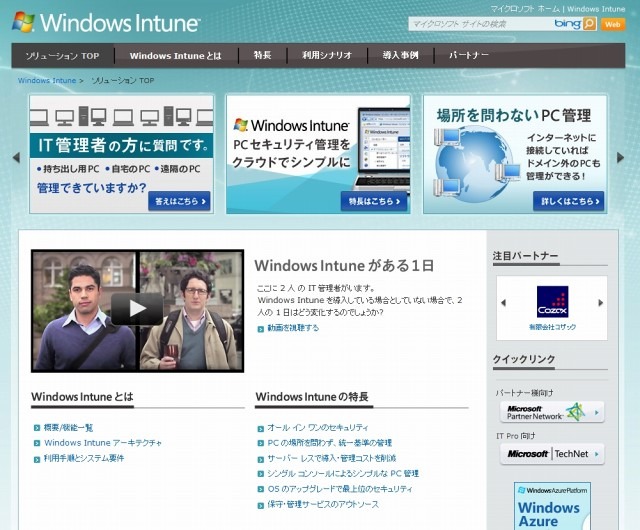
Task: Open マイクロソフト ホーム link at top
Action: coord(525,9)
